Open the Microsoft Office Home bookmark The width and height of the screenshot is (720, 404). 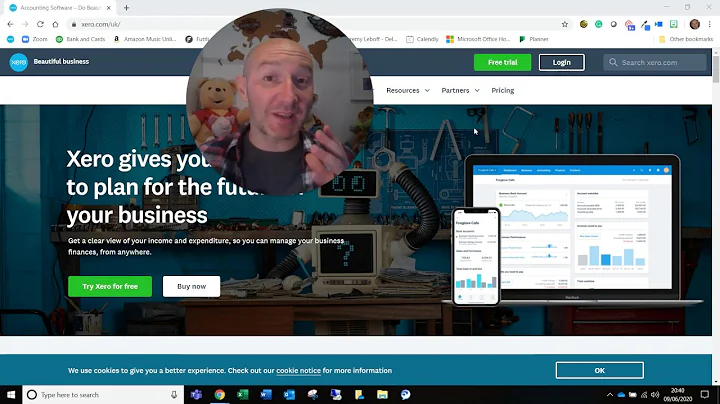click(x=478, y=39)
